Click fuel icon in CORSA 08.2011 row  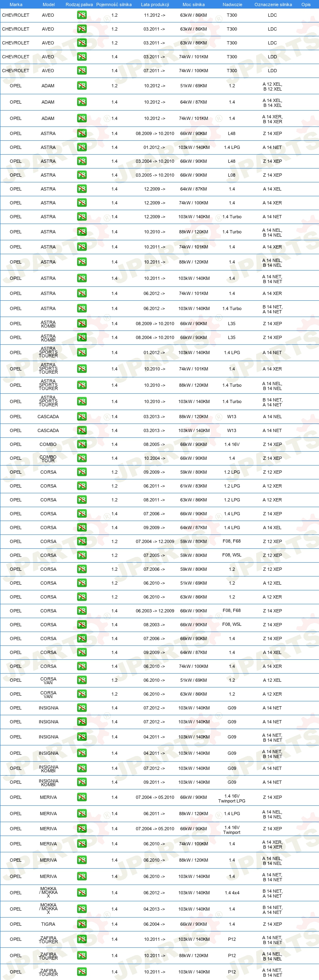click(x=82, y=500)
